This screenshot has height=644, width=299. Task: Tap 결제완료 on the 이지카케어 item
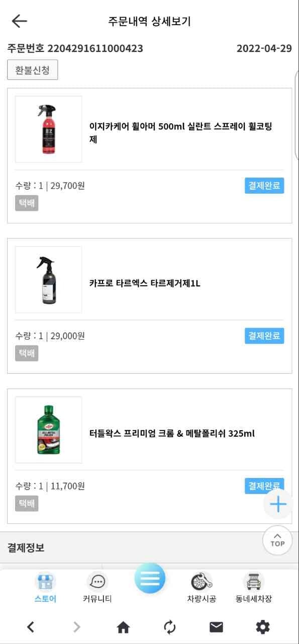tap(264, 186)
